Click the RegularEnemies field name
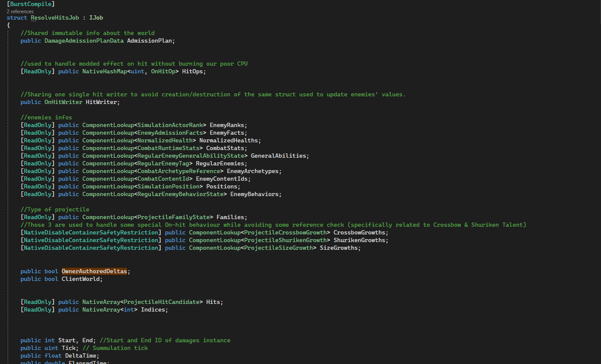This screenshot has height=364, width=601. coord(220,163)
